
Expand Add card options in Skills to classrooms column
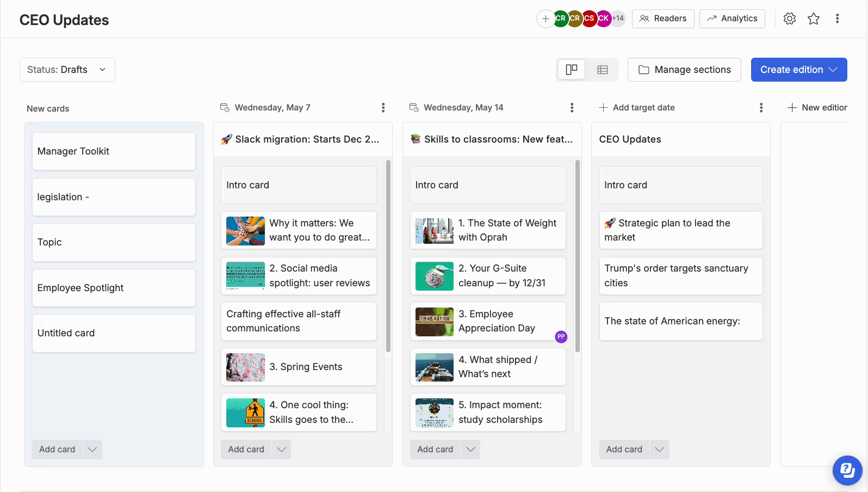[x=470, y=450]
